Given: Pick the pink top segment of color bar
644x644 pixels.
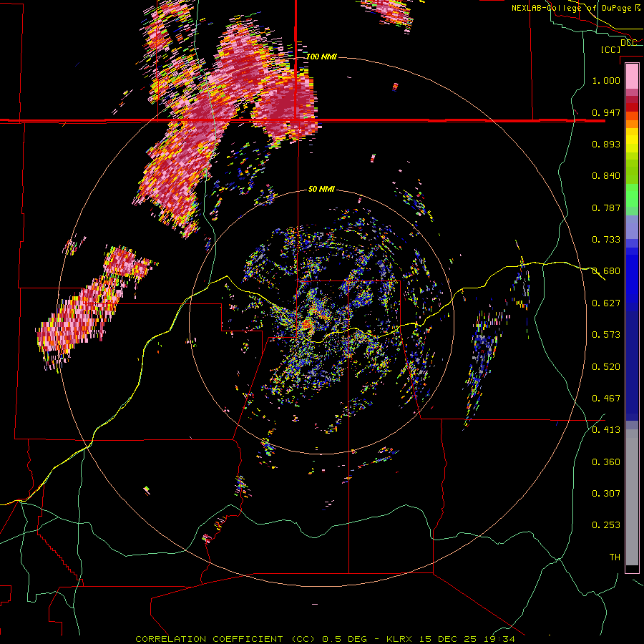Looking at the screenshot, I should click(632, 77).
